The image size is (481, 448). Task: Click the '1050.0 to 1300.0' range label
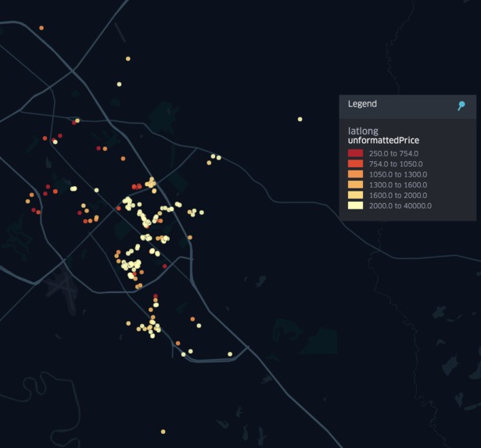tap(398, 174)
